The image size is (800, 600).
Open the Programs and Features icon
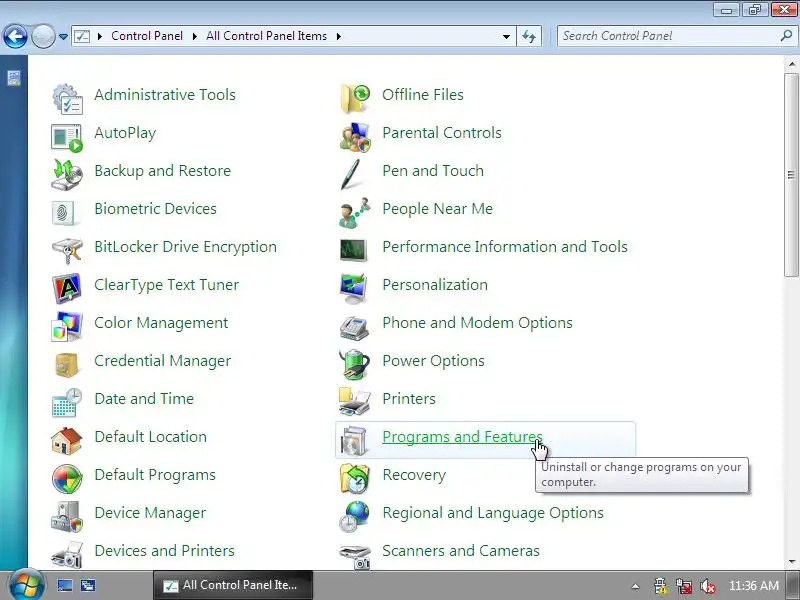tap(354, 440)
